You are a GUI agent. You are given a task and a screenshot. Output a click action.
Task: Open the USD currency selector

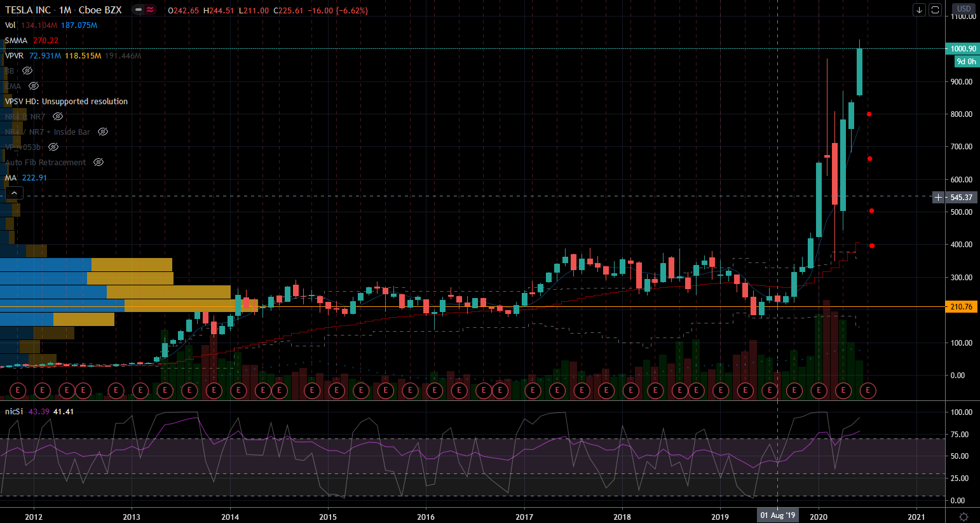pos(964,8)
